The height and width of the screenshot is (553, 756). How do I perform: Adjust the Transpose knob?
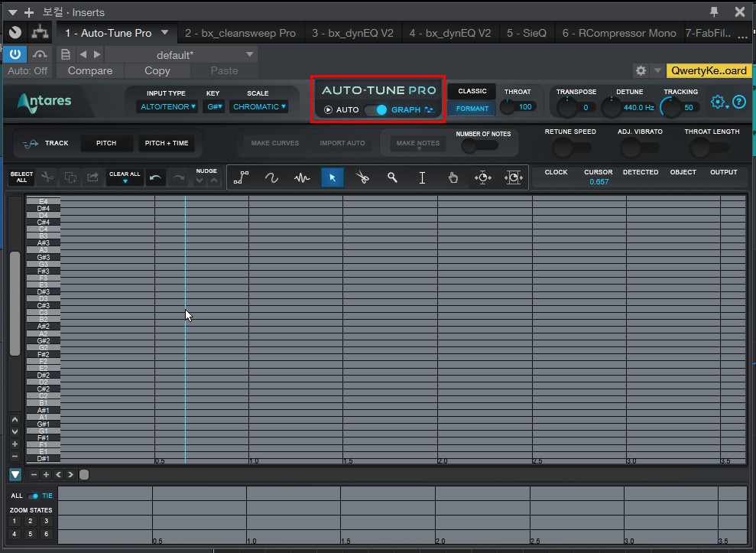pyautogui.click(x=567, y=106)
